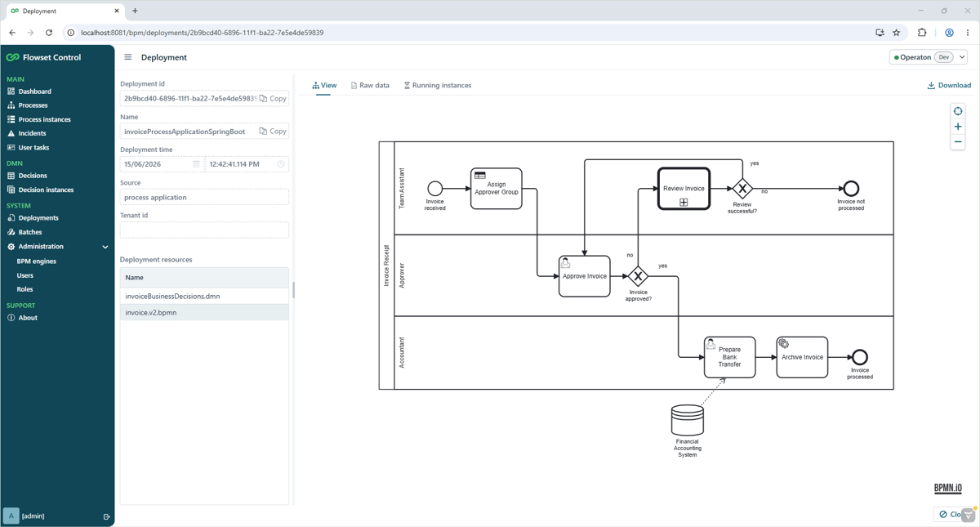The image size is (980, 527).
Task: Click the Review successful gateway
Action: 742,189
